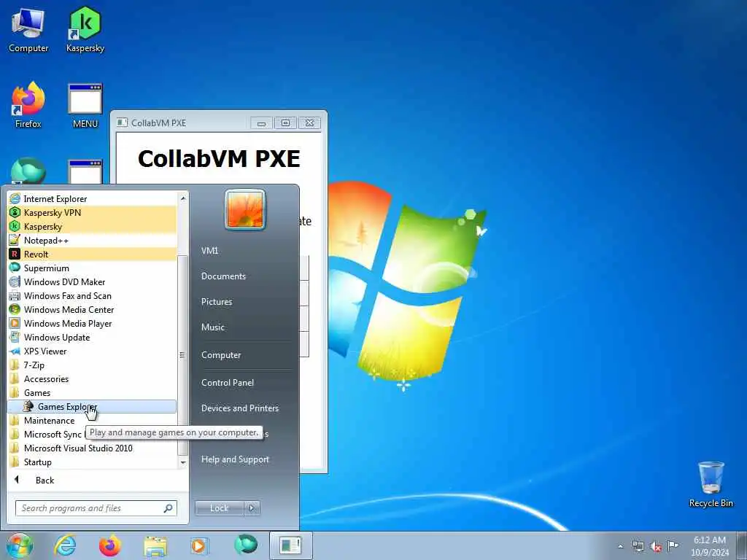Click the scroll up arrow of programs list
The height and width of the screenshot is (560, 747).
coord(183,198)
